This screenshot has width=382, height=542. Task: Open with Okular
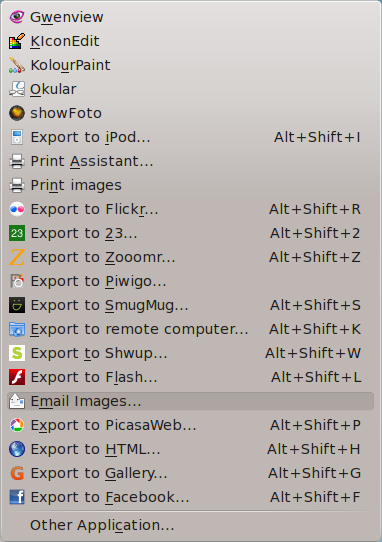coord(190,89)
